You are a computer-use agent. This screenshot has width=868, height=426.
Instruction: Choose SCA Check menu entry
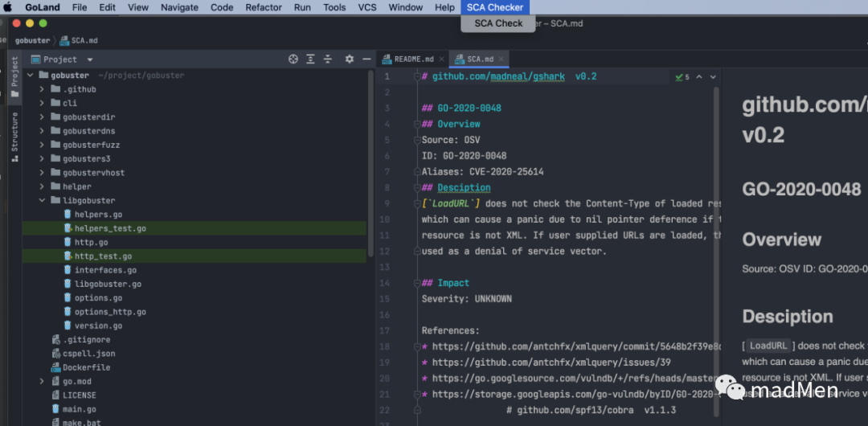point(498,23)
